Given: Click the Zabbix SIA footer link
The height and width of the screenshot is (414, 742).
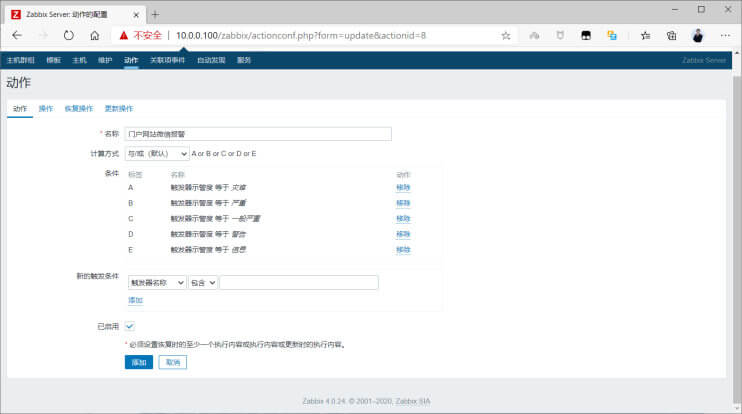Looking at the screenshot, I should [413, 401].
